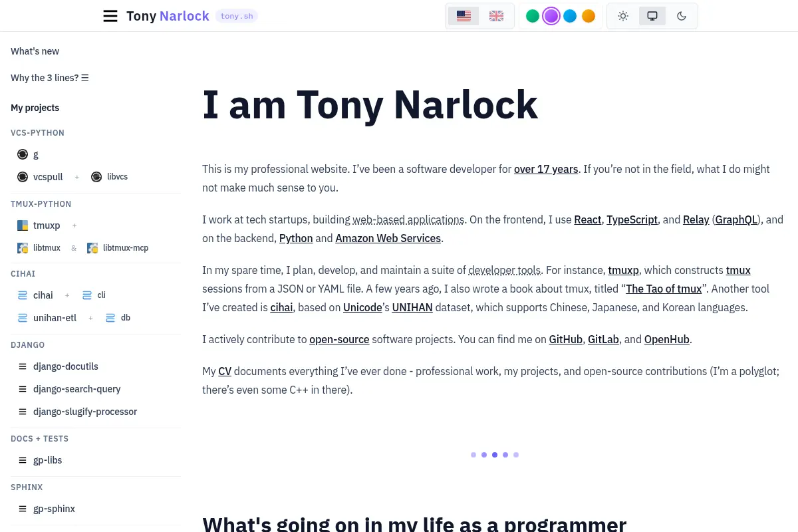Open gp-libs sidebar icon
The height and width of the screenshot is (532, 798).
[23, 460]
